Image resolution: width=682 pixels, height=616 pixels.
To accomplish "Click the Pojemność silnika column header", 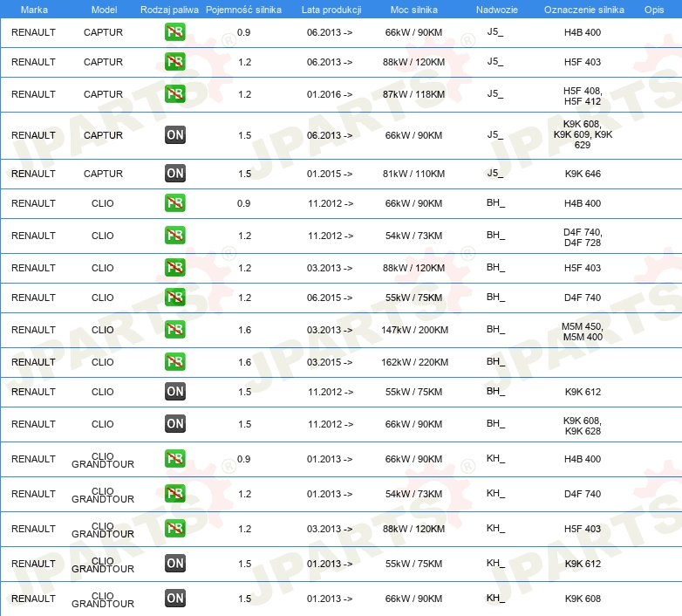I will 243,9.
